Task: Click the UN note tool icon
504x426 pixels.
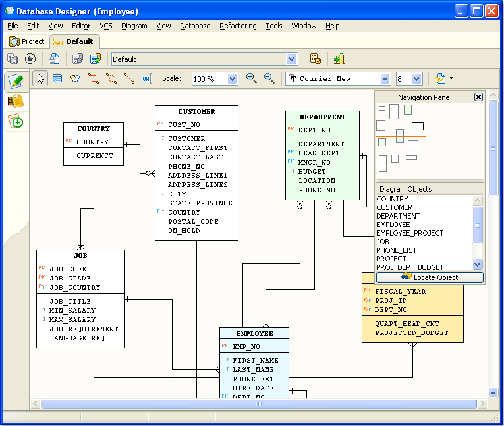Action: 147,79
